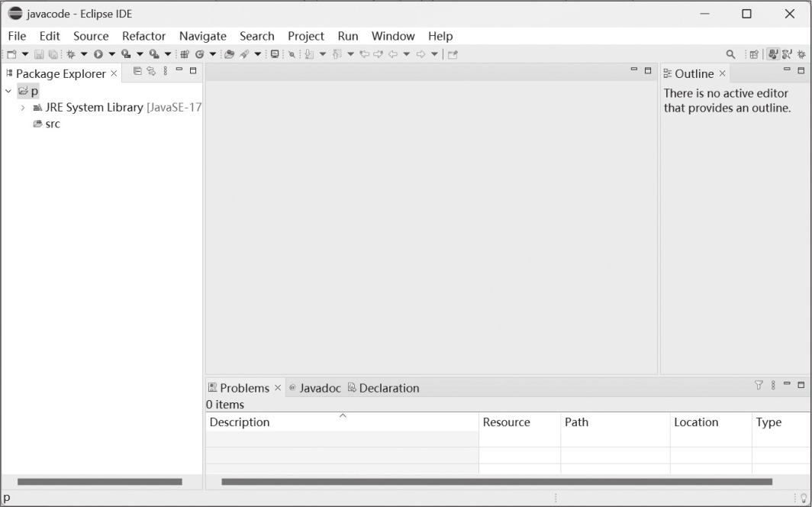Screen dimensions: 812x507
Task: Click the External Tools launch icon
Action: click(154, 54)
